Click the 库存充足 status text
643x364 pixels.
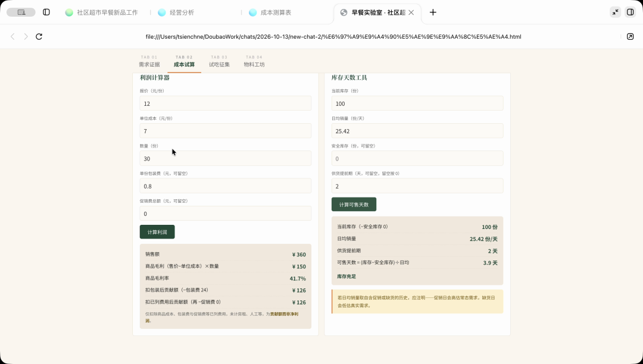click(347, 277)
